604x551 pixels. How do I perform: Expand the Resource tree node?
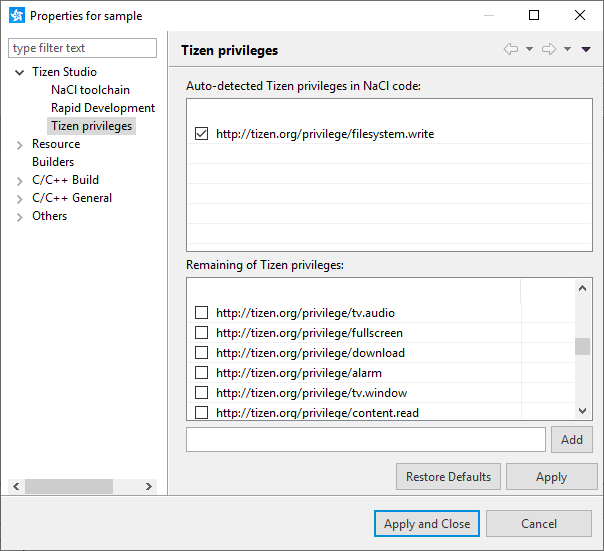tap(20, 144)
